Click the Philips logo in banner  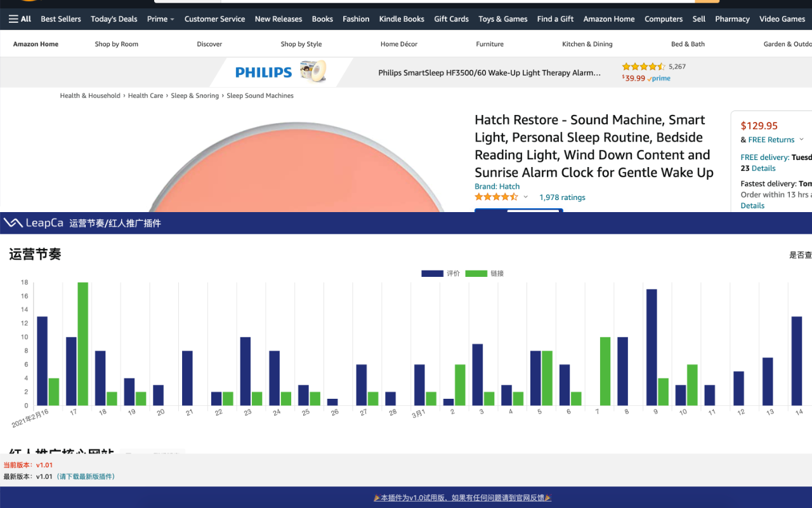tap(263, 72)
